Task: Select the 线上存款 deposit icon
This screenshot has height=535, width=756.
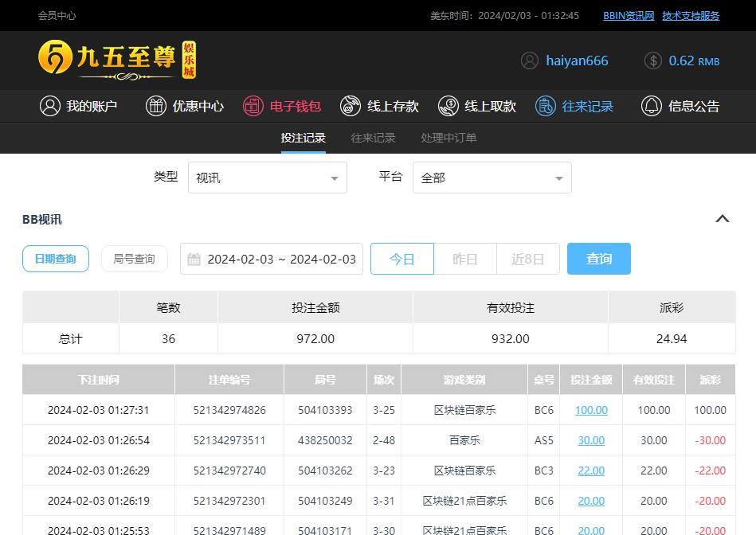Action: (351, 106)
